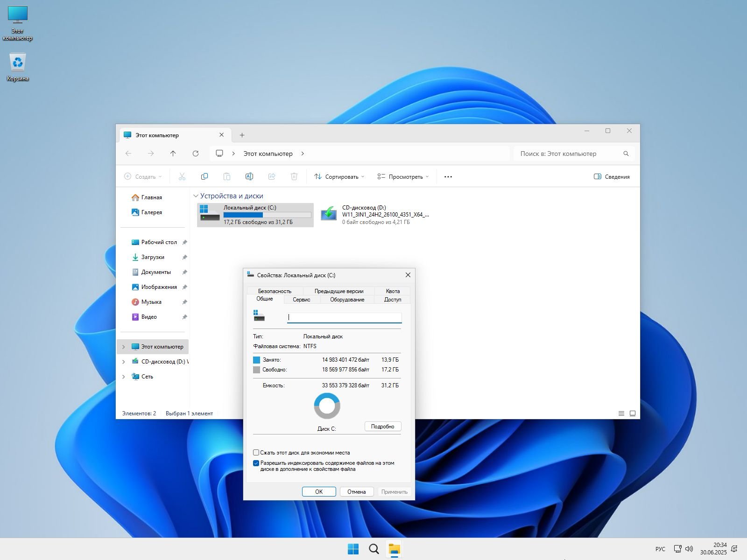The image size is (747, 560).
Task: Click File Explorer on the taskbar
Action: (x=395, y=549)
